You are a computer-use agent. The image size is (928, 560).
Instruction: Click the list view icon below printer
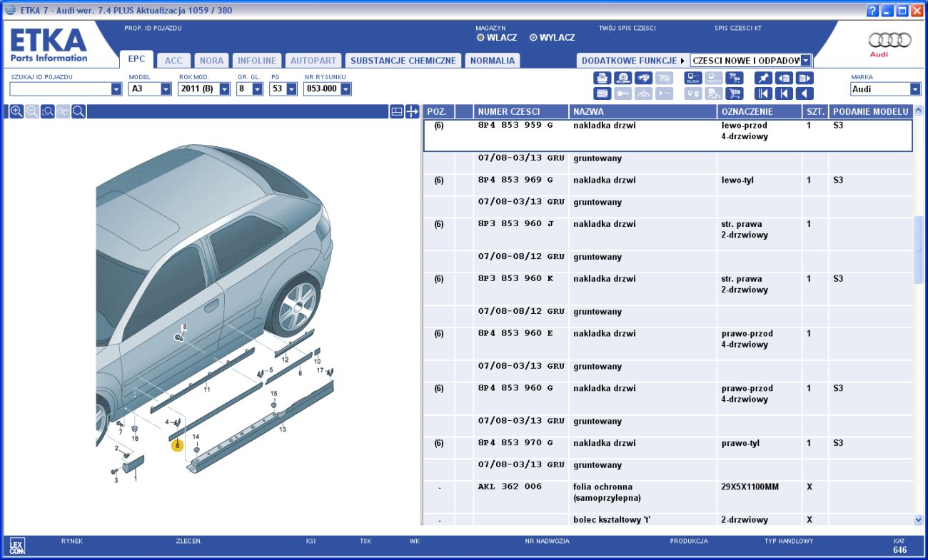pyautogui.click(x=602, y=93)
